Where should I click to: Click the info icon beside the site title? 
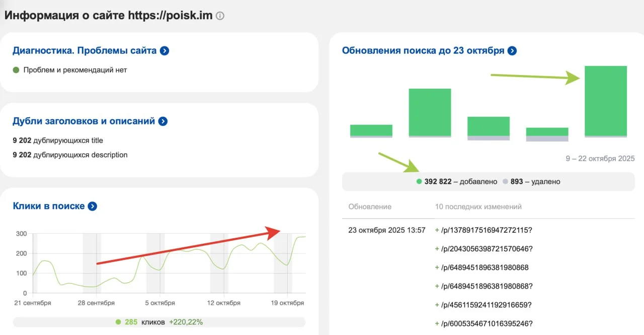[220, 16]
